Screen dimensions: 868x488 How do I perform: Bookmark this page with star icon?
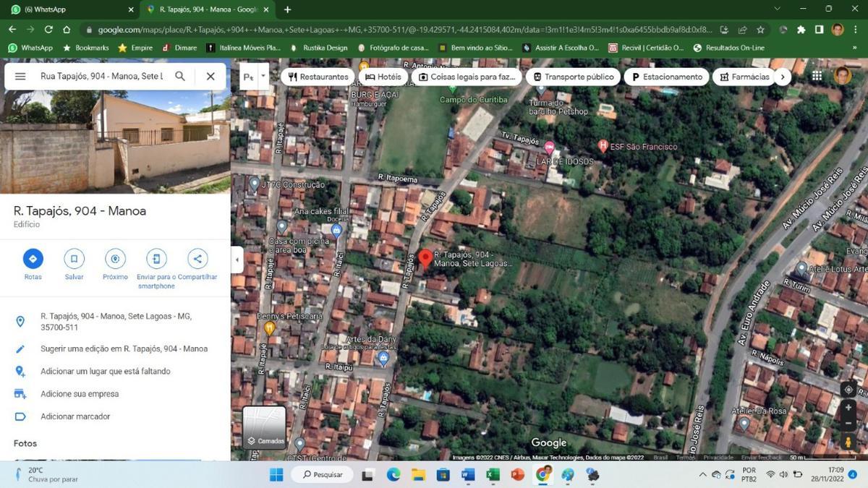[x=760, y=30]
